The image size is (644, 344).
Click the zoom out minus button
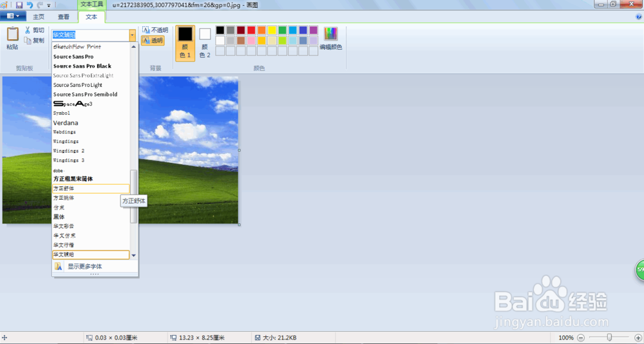coord(580,338)
